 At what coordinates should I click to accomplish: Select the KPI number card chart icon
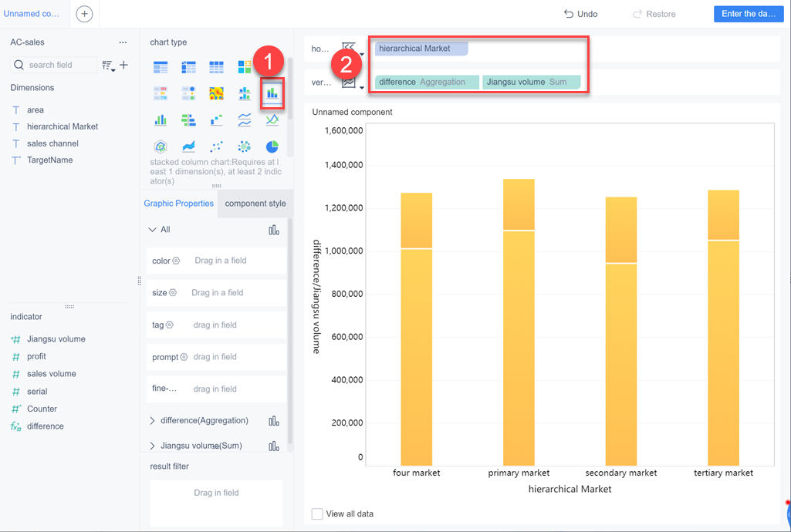(x=161, y=93)
